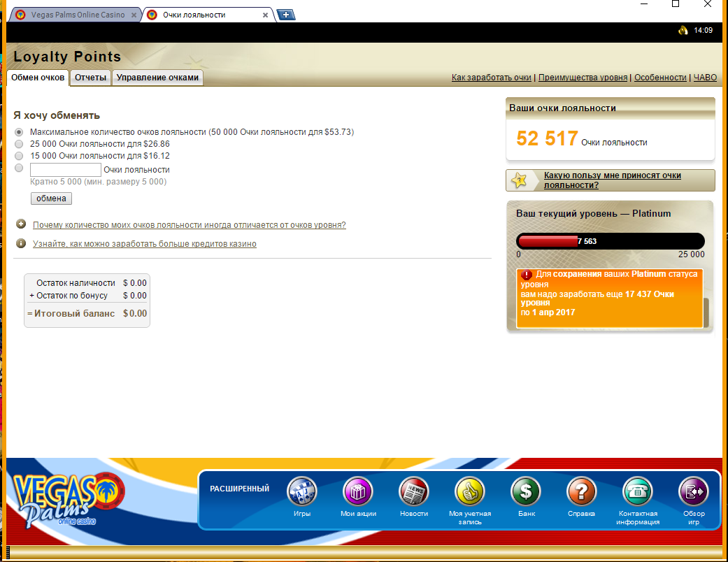
Task: Close the Vegas Palms Online Casino tab
Action: (x=134, y=15)
